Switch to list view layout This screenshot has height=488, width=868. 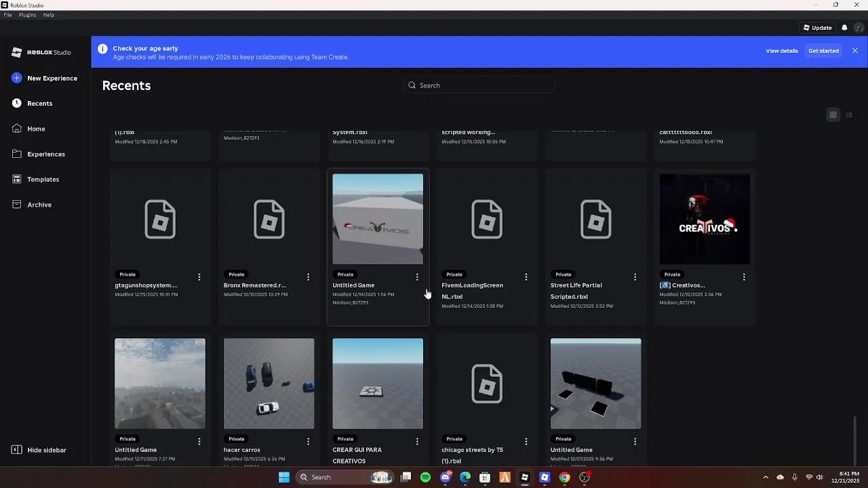pos(849,115)
